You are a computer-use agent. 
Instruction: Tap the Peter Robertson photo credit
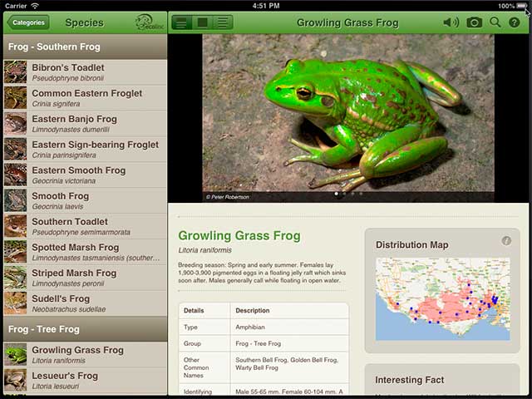[227, 197]
